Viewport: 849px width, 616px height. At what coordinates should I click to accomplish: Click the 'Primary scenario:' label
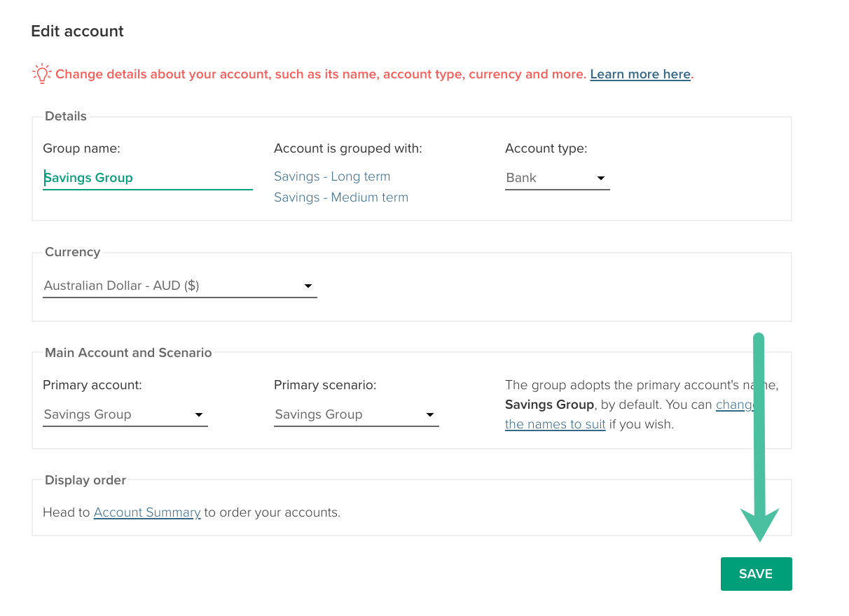tap(325, 385)
